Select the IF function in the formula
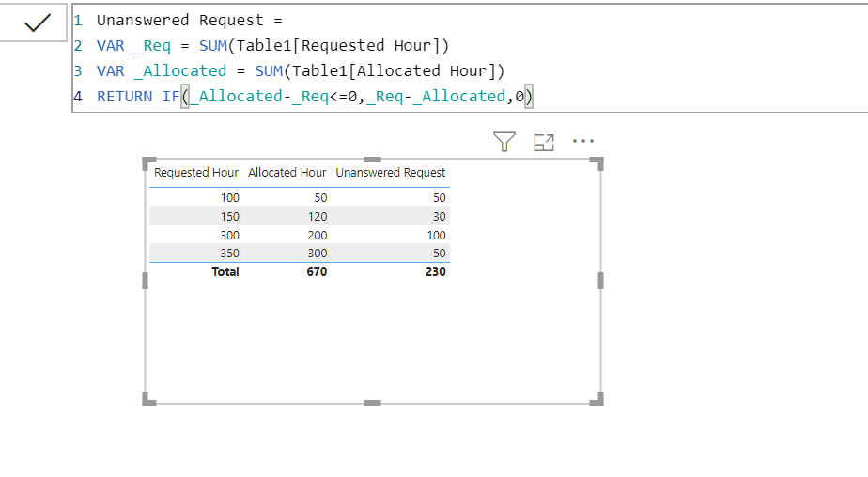The image size is (868, 477). click(x=171, y=97)
